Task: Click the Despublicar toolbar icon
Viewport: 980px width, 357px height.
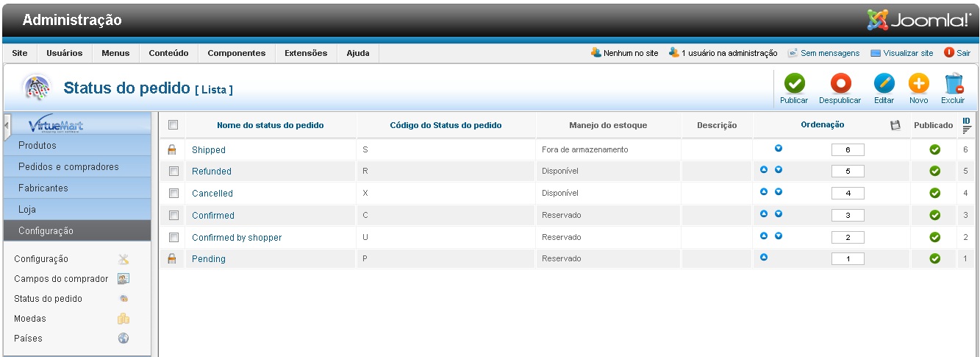Action: (840, 84)
